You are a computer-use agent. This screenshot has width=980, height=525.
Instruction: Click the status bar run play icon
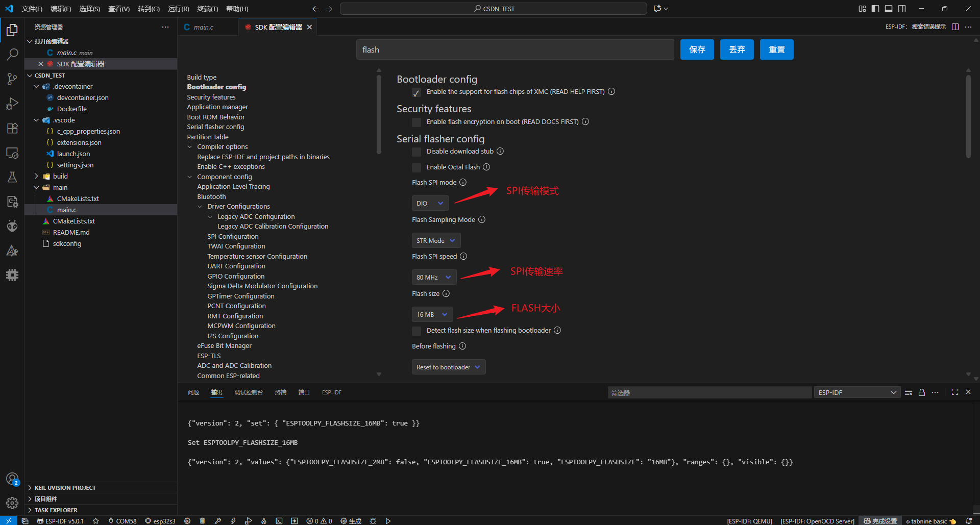388,521
